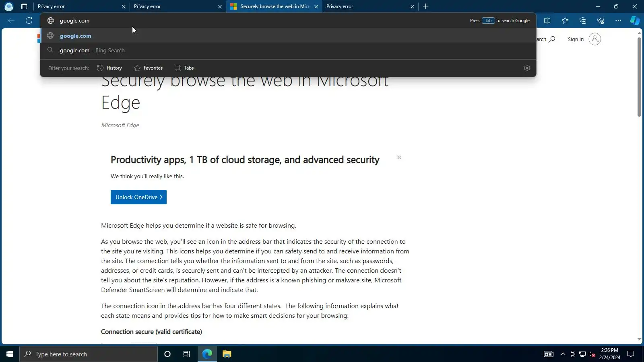Open the taskbar clock showing 2:26 PM
The width and height of the screenshot is (644, 362).
pos(609,354)
